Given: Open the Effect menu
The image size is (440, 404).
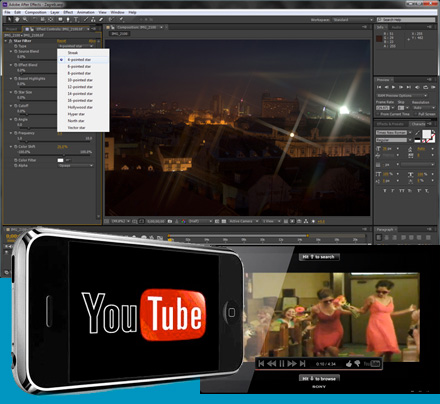Looking at the screenshot, I should coord(68,12).
